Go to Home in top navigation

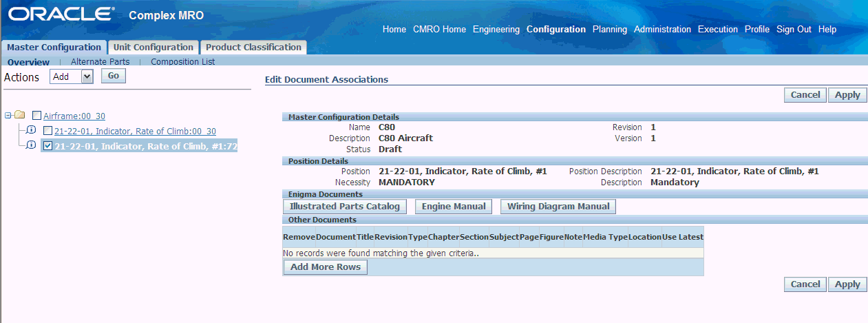[x=394, y=30]
